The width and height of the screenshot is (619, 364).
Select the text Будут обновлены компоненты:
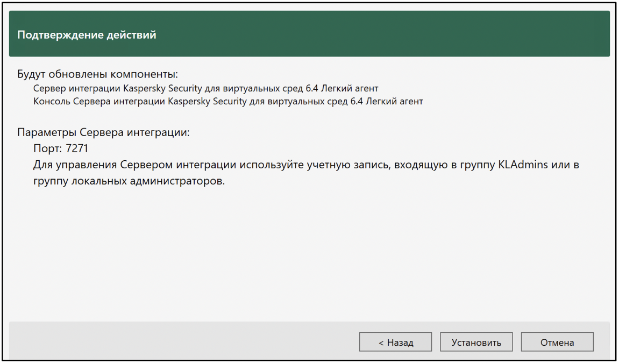click(97, 74)
